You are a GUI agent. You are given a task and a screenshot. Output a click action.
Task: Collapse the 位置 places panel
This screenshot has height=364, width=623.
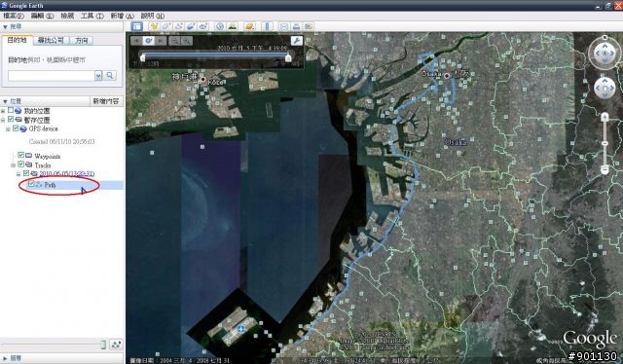click(x=5, y=101)
